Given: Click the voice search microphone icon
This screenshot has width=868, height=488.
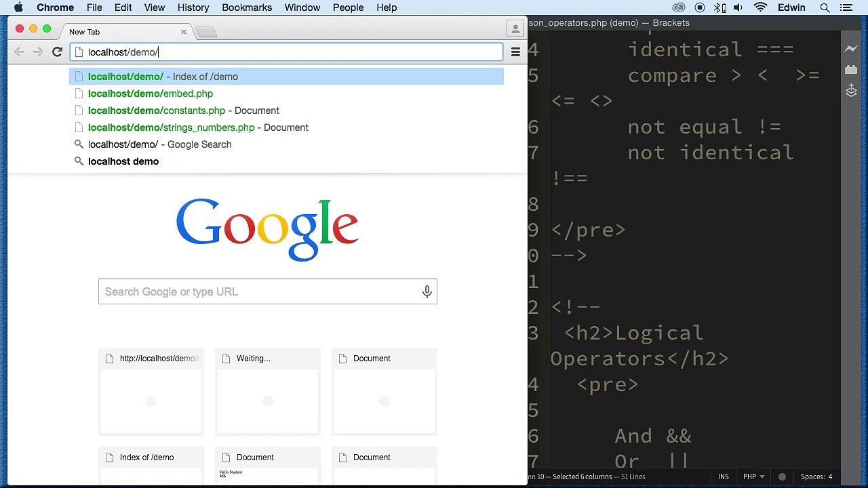Looking at the screenshot, I should tap(427, 291).
